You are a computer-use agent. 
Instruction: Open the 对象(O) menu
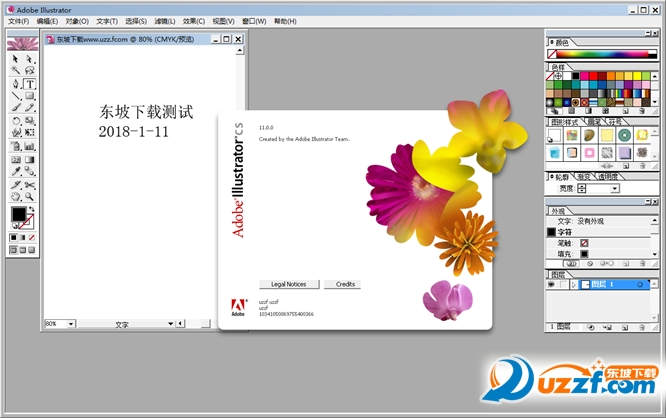[x=77, y=21]
